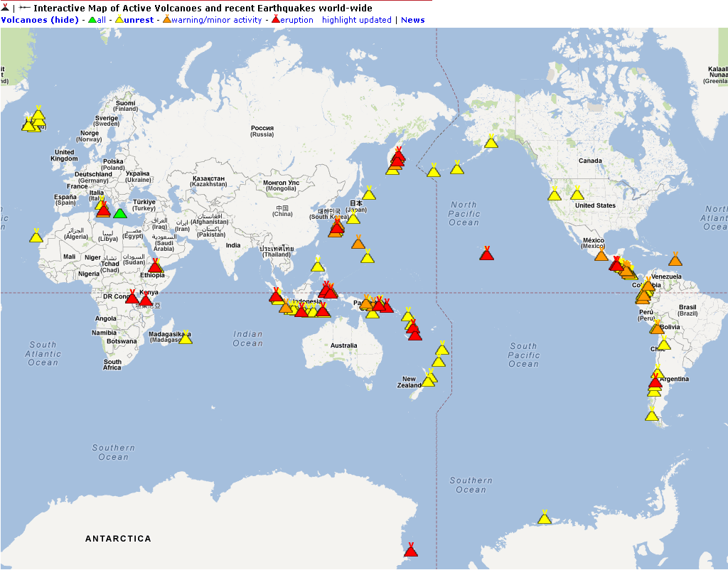Click yellow volcano marker in New Zealand

[x=428, y=380]
